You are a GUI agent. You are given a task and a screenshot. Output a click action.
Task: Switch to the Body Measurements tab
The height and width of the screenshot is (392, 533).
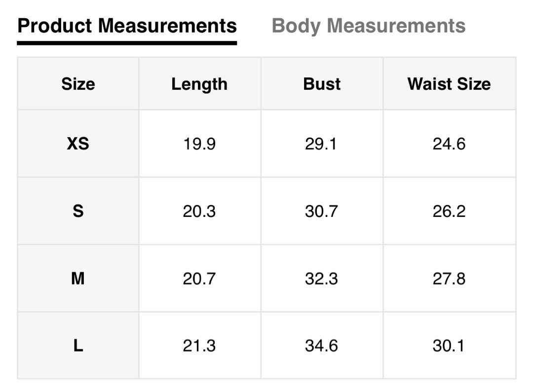369,26
